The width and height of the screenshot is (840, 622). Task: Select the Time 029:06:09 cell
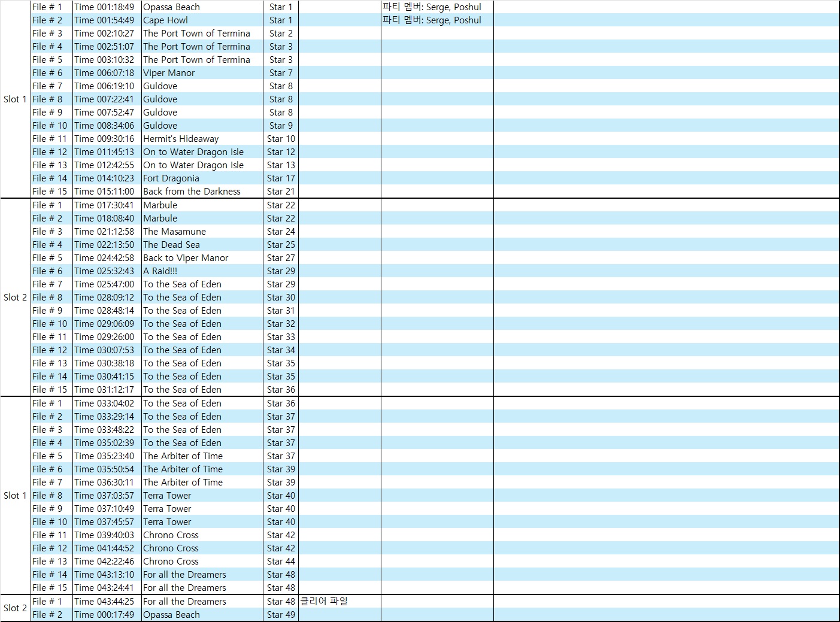tap(107, 324)
